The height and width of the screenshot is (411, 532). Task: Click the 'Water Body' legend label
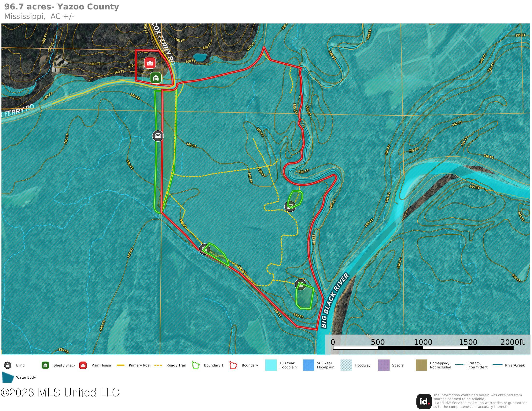tap(26, 377)
